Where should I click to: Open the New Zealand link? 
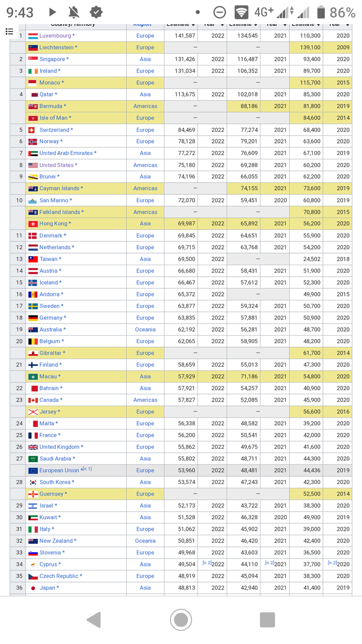[56, 541]
